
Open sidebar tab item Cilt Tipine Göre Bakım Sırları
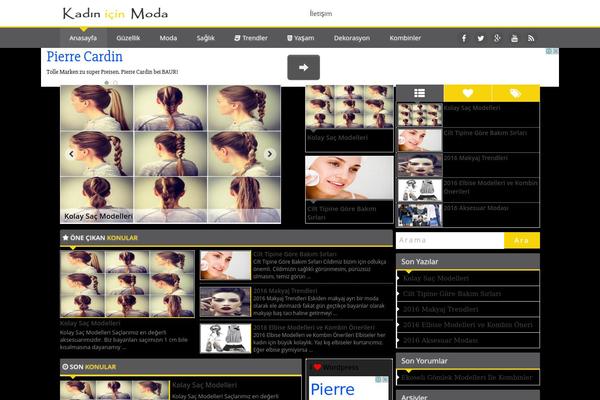pyautogui.click(x=485, y=133)
